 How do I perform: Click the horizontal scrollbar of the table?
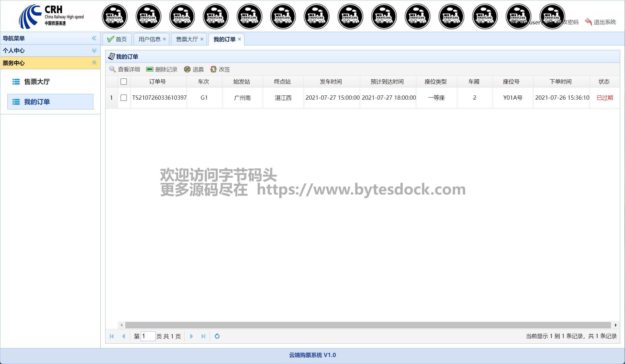pyautogui.click(x=368, y=325)
